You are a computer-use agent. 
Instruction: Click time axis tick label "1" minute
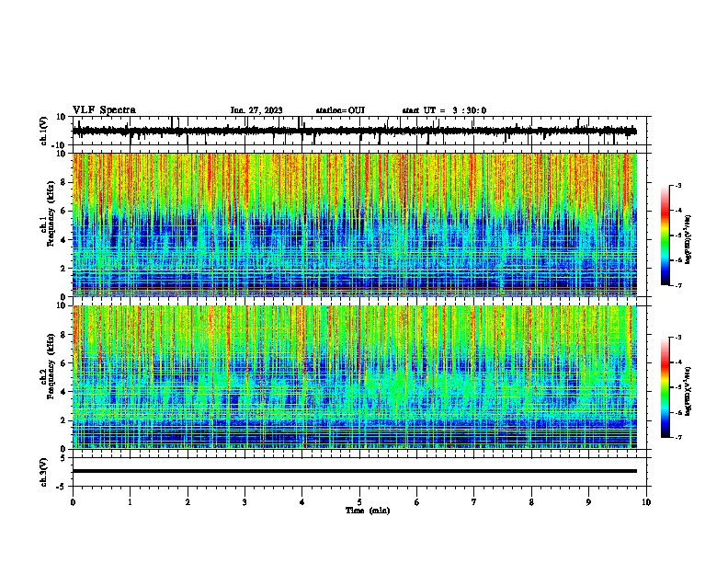coord(130,502)
